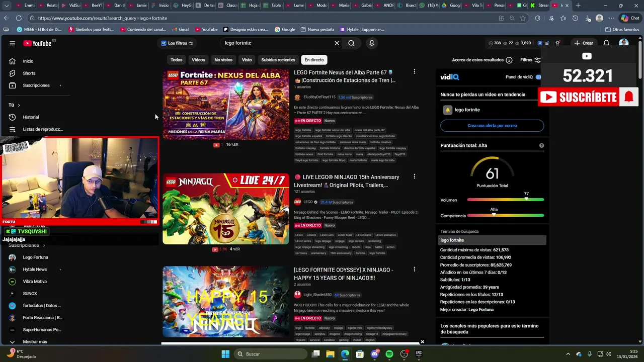
Task: Click the Competencia score bar
Action: [x=505, y=216]
